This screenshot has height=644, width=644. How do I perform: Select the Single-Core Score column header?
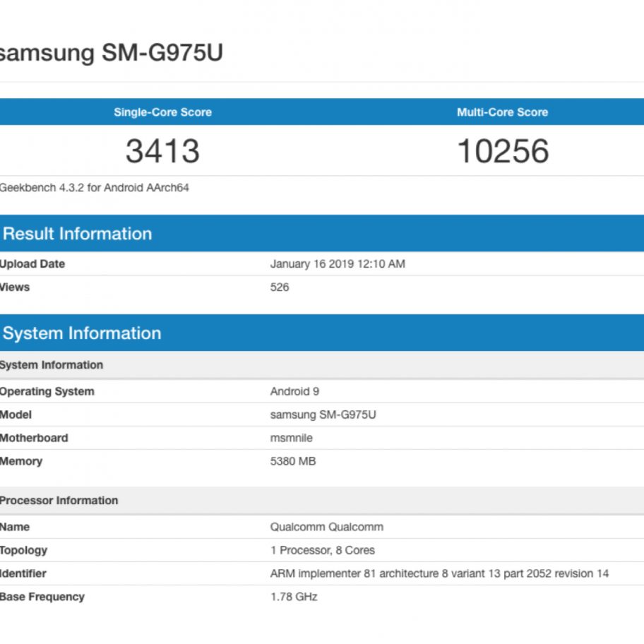click(x=162, y=112)
